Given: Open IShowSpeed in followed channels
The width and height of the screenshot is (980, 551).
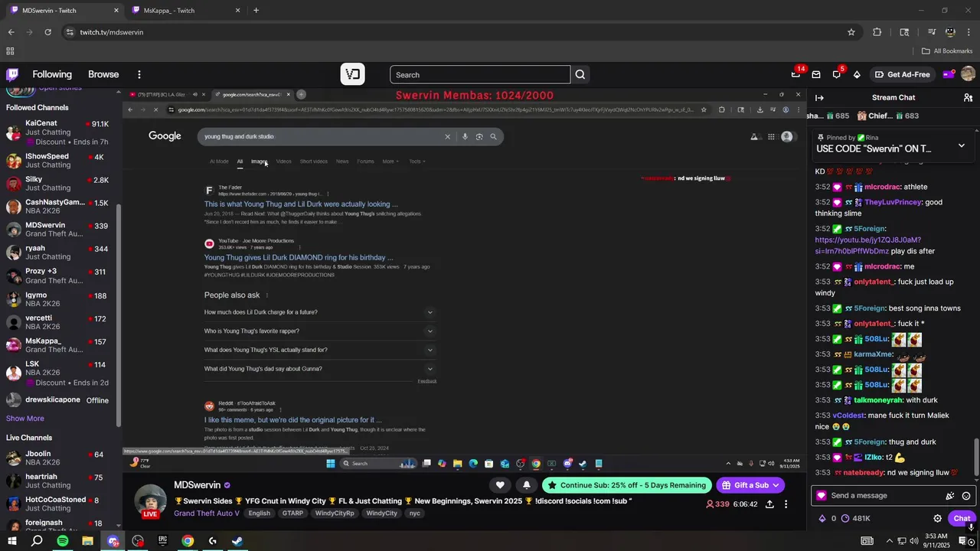Looking at the screenshot, I should [58, 161].
